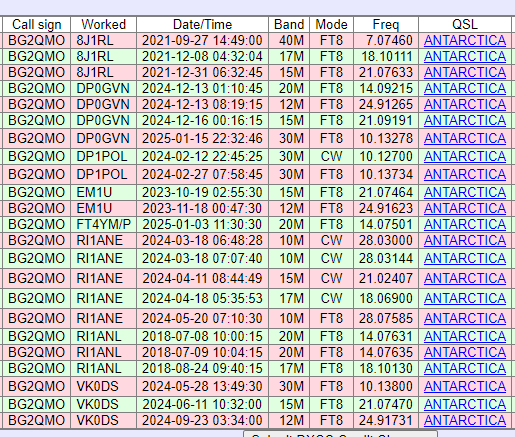Click the Call sign column header

tap(37, 25)
